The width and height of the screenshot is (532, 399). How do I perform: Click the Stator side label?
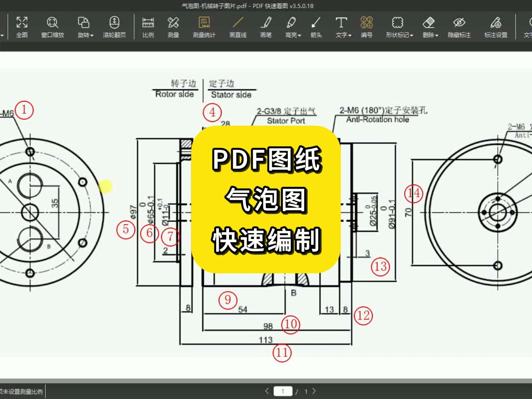pos(231,95)
